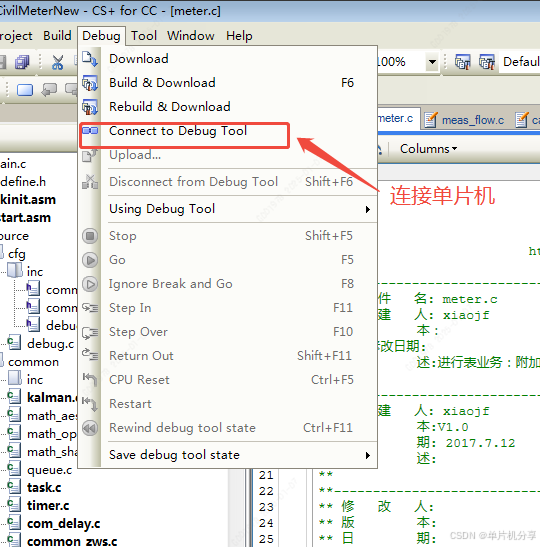Click the com_delay.c file icon

tap(14, 523)
